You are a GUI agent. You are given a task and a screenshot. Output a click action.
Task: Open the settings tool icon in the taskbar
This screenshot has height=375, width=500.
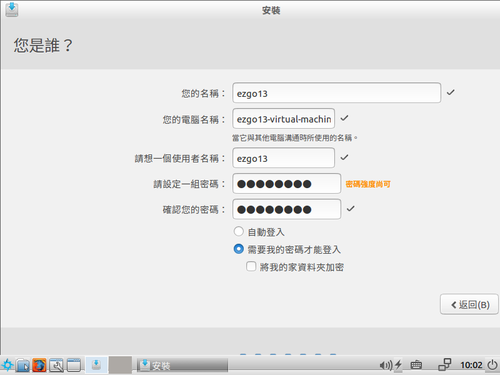pyautogui.click(x=56, y=365)
